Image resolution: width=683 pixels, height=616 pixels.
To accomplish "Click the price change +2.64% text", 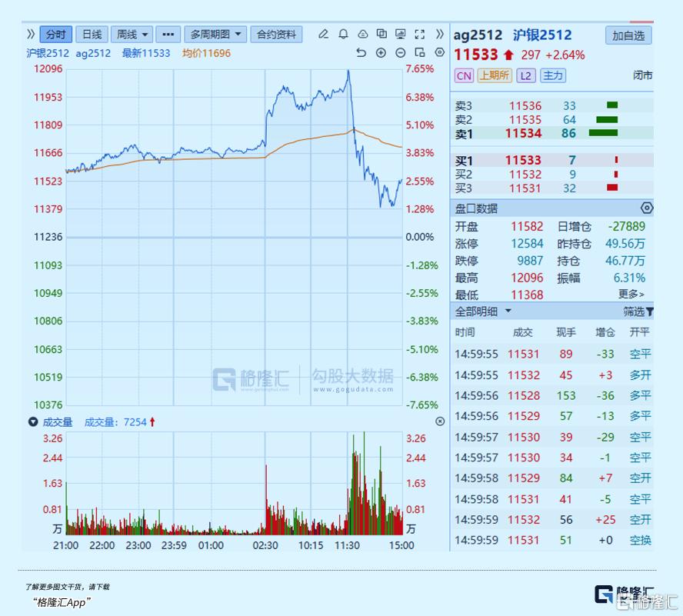I will coord(565,55).
